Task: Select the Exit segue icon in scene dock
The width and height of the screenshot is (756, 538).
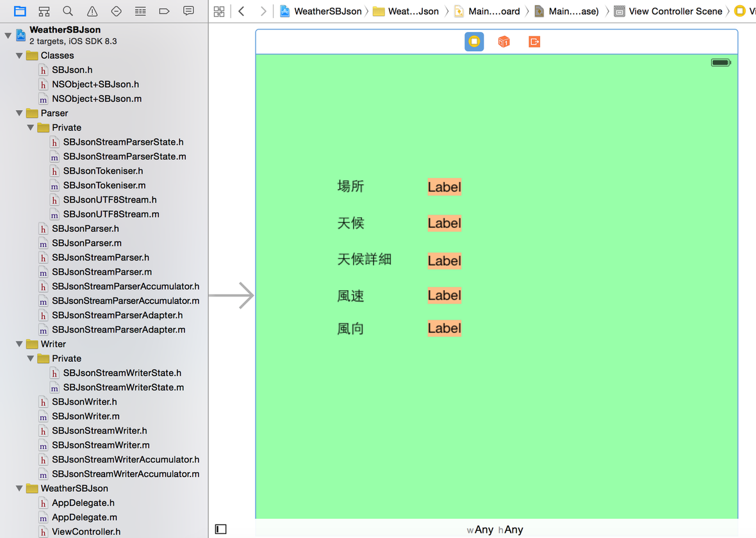Action: (534, 40)
